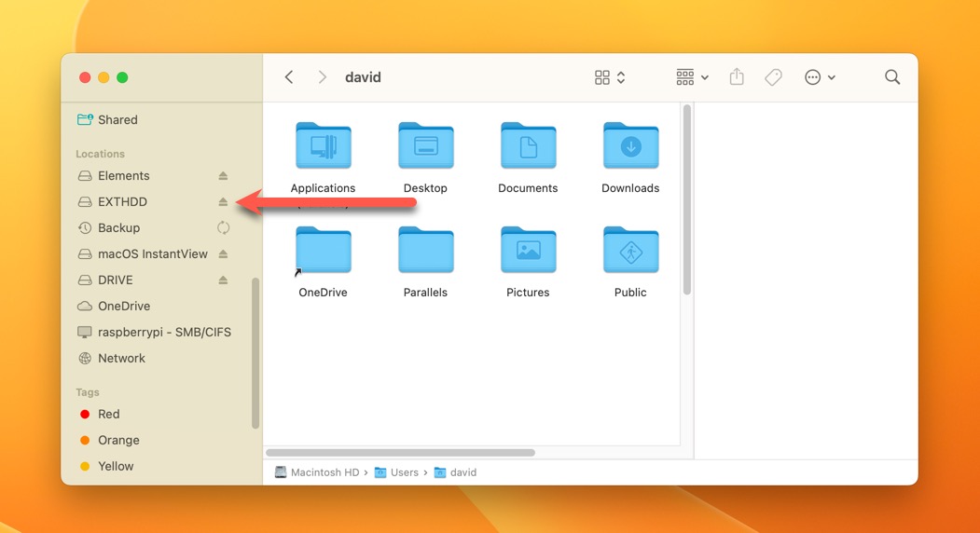Open the Group By dropdown
The image size is (980, 533).
click(692, 76)
